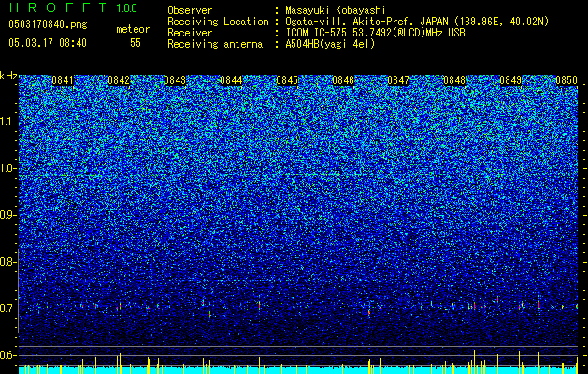Click the observer name Masayuki Kobayashi
The height and width of the screenshot is (374, 588).
tap(336, 10)
